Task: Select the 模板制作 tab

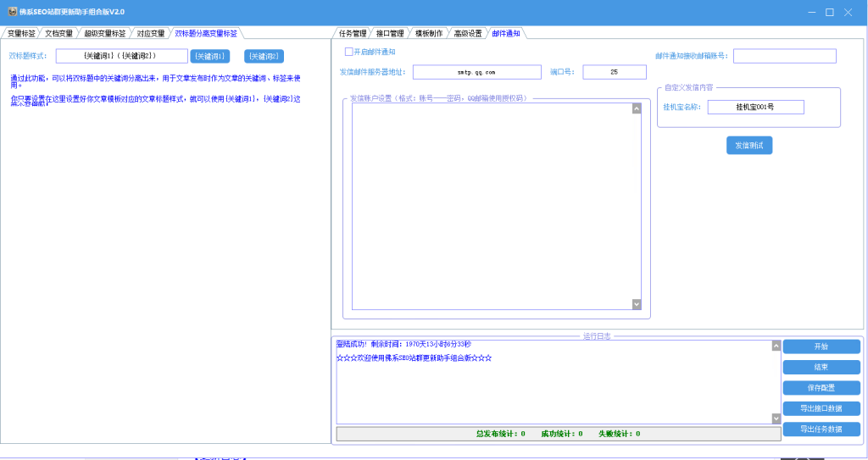Action: (x=429, y=33)
